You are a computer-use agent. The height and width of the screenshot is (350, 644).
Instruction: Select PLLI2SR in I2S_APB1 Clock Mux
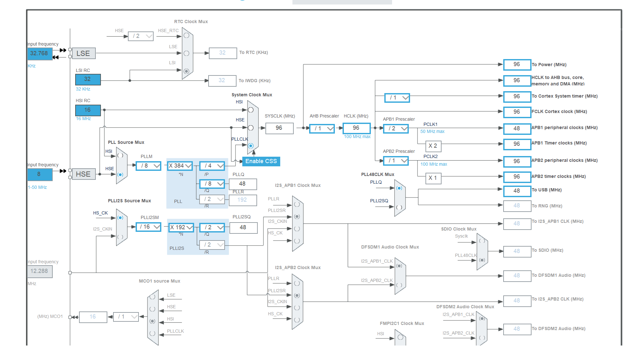click(x=297, y=216)
